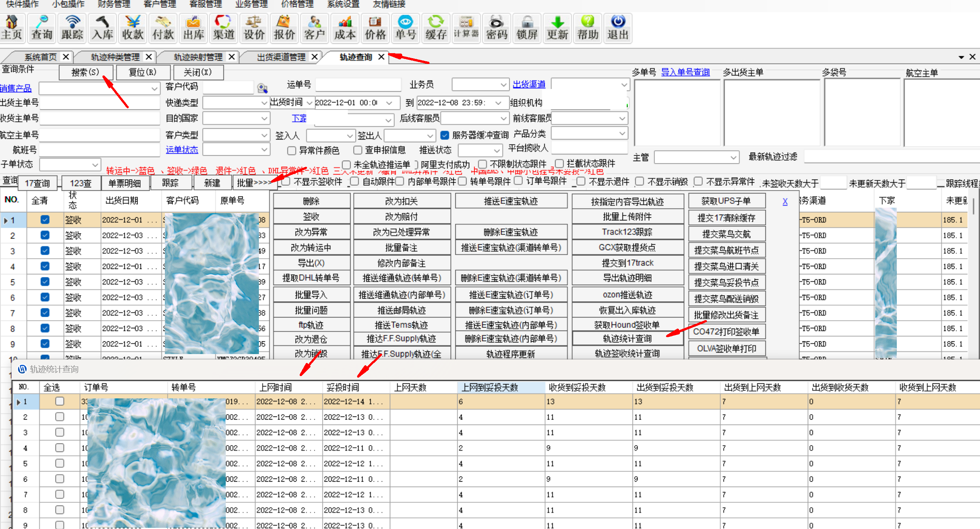Click the 收款 payment collection icon

tap(133, 28)
